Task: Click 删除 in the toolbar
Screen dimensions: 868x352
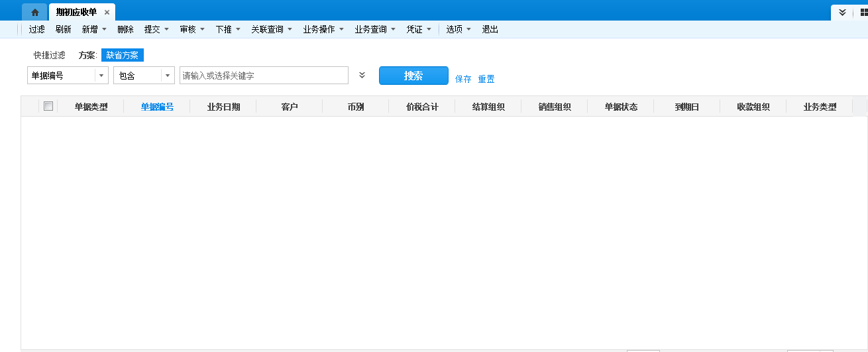Action: click(x=125, y=29)
